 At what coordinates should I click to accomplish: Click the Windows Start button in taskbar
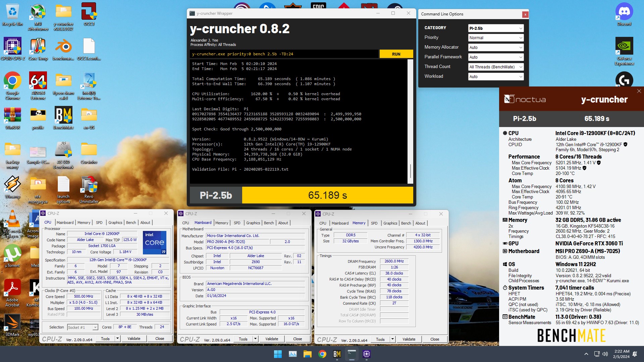tap(278, 354)
